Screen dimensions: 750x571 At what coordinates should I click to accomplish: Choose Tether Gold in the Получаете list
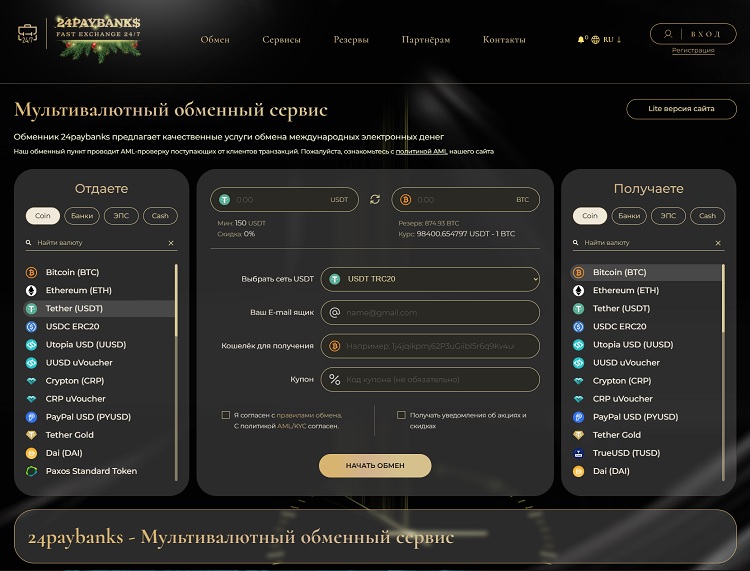pos(616,435)
